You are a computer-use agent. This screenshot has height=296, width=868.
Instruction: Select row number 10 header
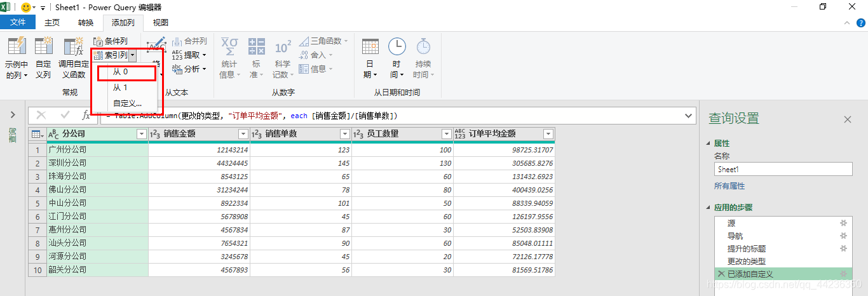coord(37,270)
